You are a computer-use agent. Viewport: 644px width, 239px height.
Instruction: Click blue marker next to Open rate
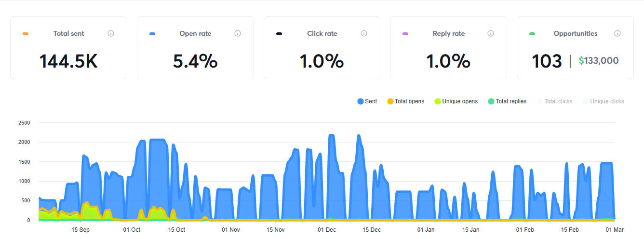[x=152, y=34]
